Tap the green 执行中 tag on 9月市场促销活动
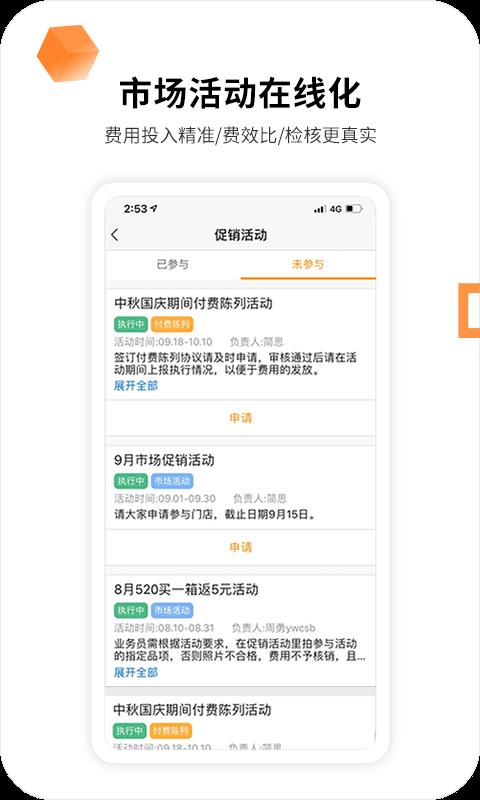Viewport: 480px width, 800px height. pos(131,481)
